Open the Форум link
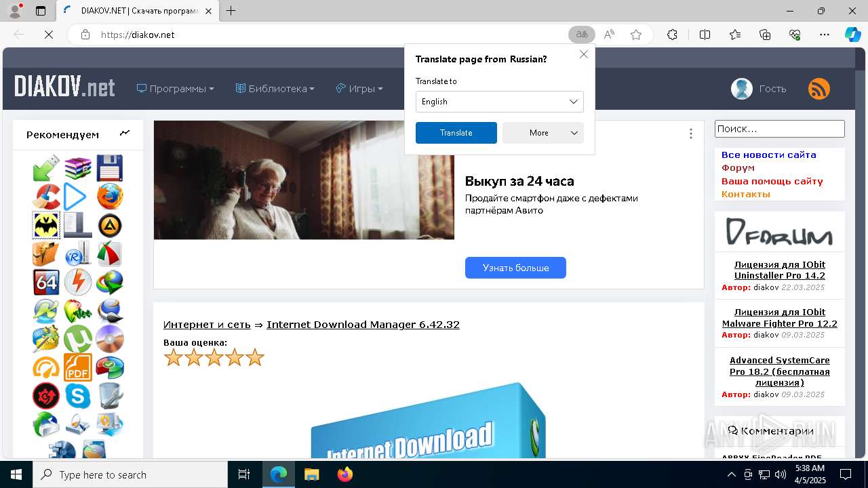Screen dimensions: 868x488 738,168
